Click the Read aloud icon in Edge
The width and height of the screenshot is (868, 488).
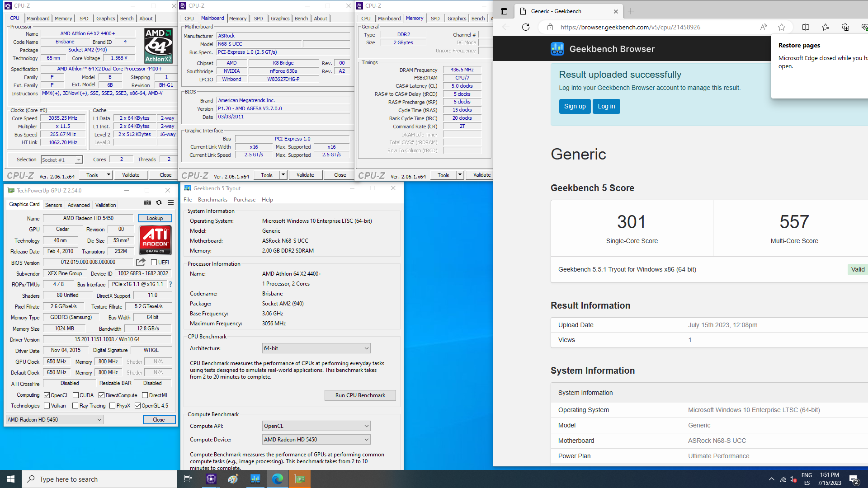(764, 27)
